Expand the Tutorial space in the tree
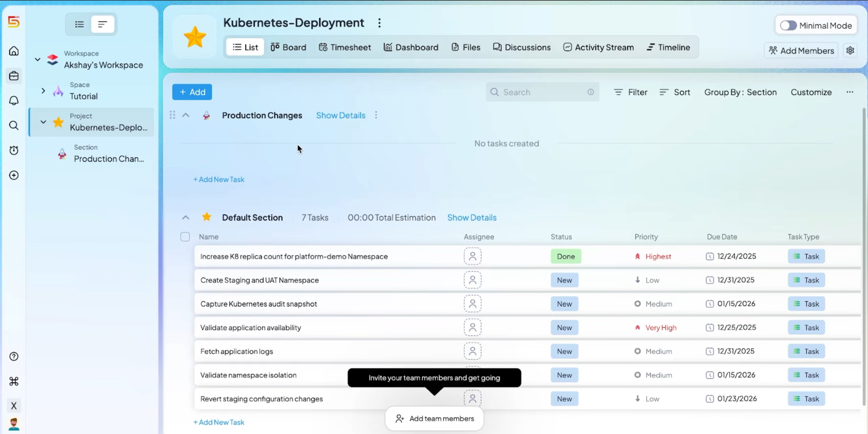 tap(43, 91)
